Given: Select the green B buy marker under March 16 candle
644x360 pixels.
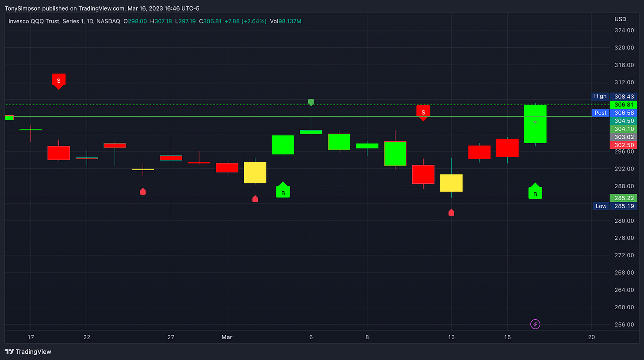Looking at the screenshot, I should [x=535, y=191].
